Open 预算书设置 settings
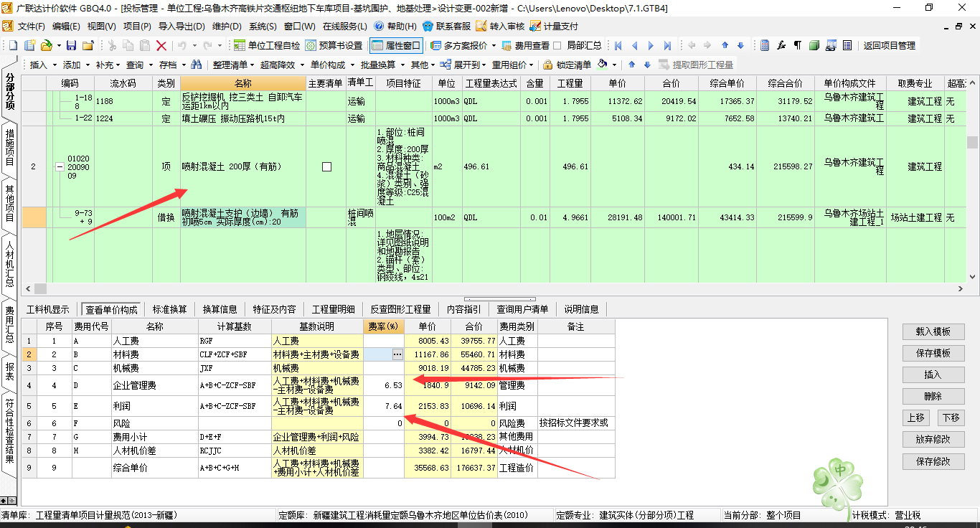 click(334, 45)
